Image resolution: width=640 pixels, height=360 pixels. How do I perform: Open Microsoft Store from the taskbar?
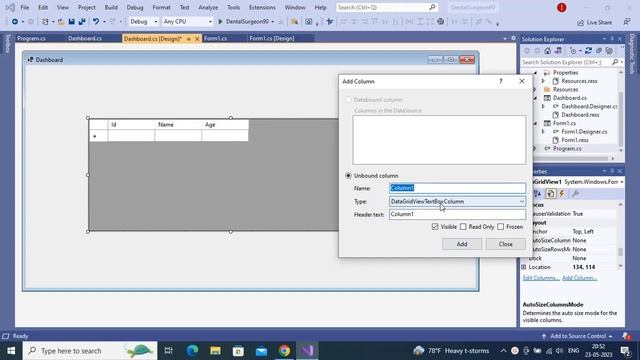tap(238, 351)
